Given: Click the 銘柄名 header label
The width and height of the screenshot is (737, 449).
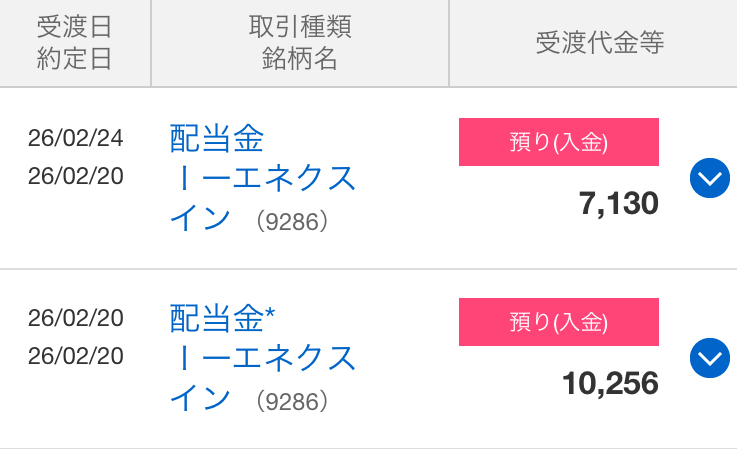Looking at the screenshot, I should click(300, 59).
